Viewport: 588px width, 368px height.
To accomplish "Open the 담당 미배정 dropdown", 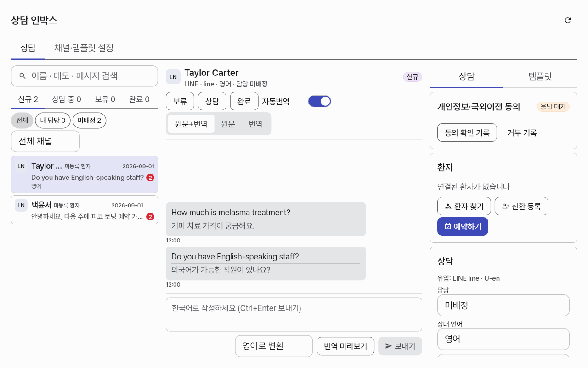I will click(503, 305).
